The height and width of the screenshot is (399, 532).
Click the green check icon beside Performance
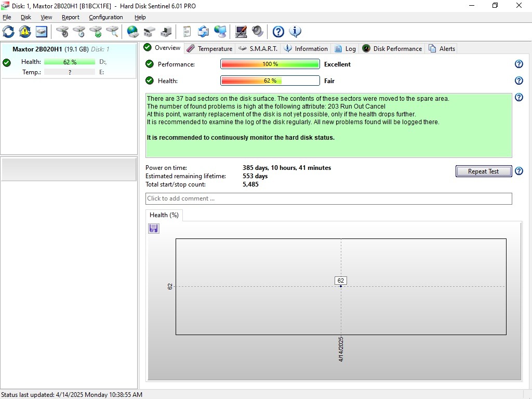pos(150,64)
